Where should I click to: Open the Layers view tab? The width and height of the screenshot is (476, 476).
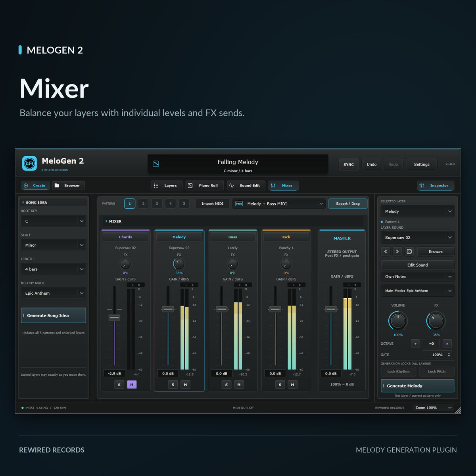pyautogui.click(x=167, y=185)
